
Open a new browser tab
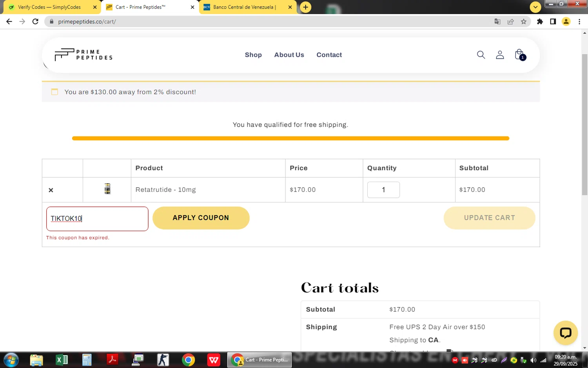click(306, 7)
